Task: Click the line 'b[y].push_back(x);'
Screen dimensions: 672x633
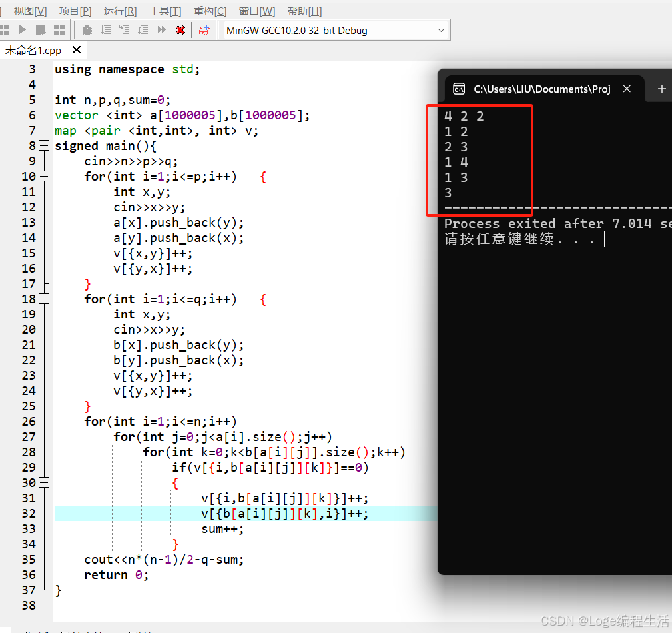Action: [x=178, y=360]
